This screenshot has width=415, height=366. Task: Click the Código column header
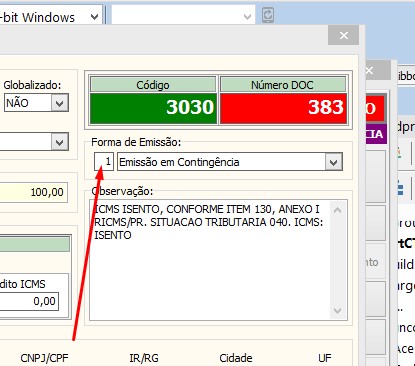click(153, 85)
